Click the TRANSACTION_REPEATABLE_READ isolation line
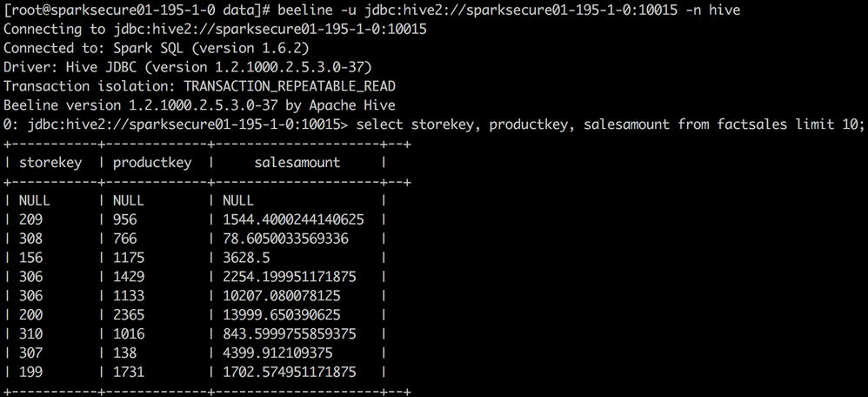 tap(200, 86)
